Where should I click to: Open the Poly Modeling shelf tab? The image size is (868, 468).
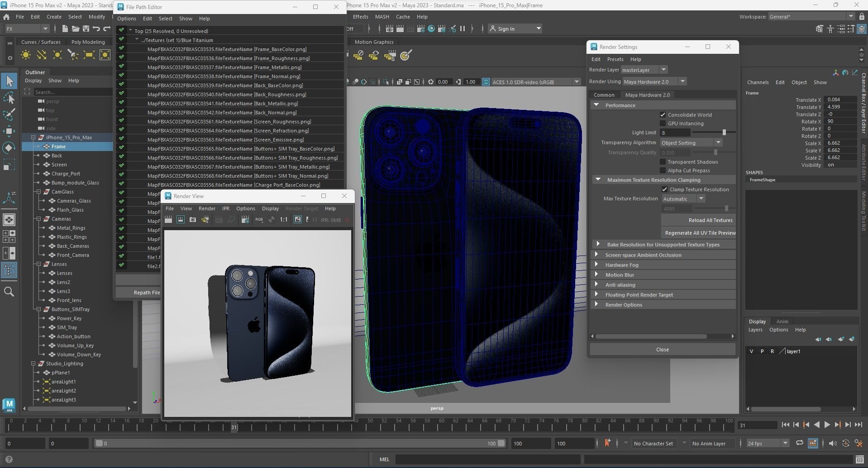point(88,42)
